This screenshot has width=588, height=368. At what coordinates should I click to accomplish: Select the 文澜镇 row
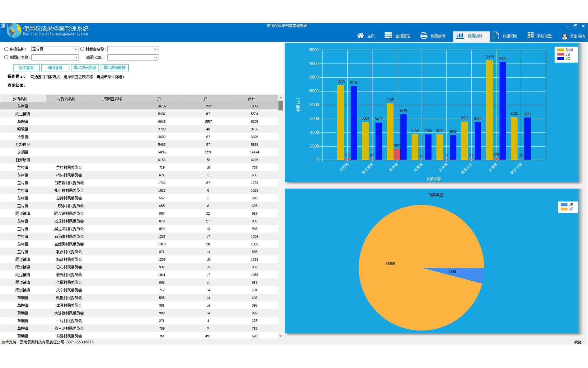[x=139, y=152]
